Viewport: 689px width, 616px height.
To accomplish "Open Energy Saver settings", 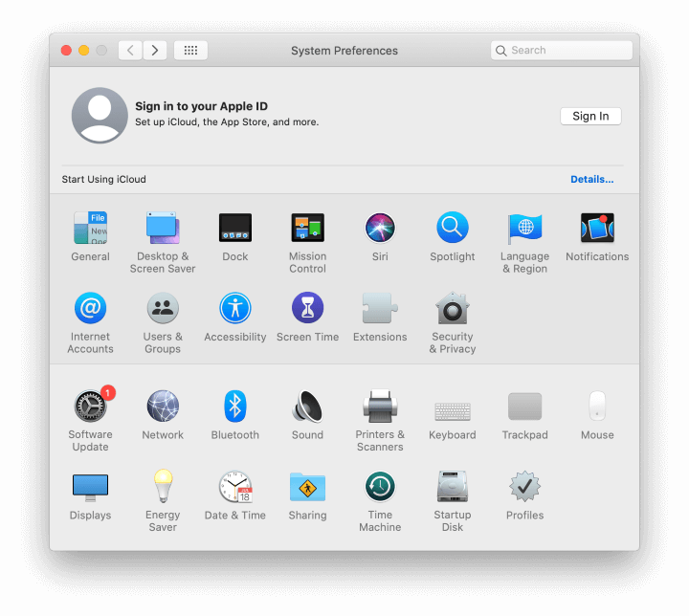I will click(163, 487).
